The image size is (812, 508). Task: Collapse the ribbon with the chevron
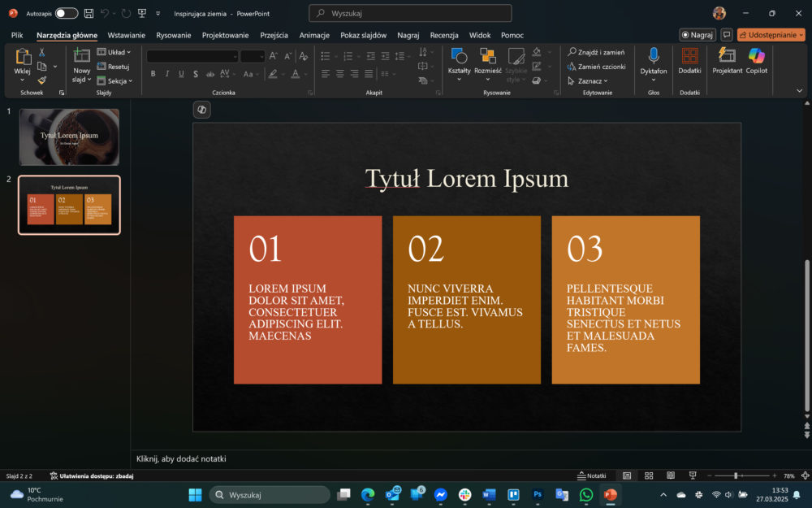800,91
